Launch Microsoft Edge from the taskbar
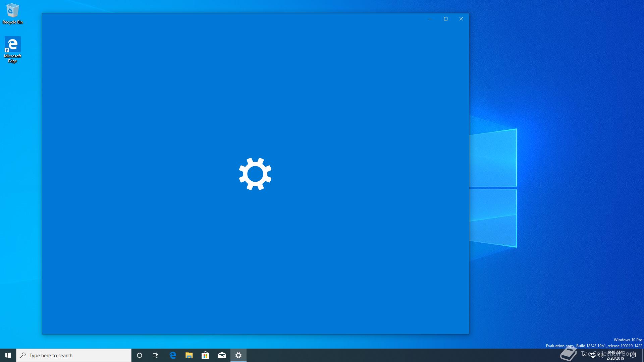The image size is (644, 362). tap(173, 355)
